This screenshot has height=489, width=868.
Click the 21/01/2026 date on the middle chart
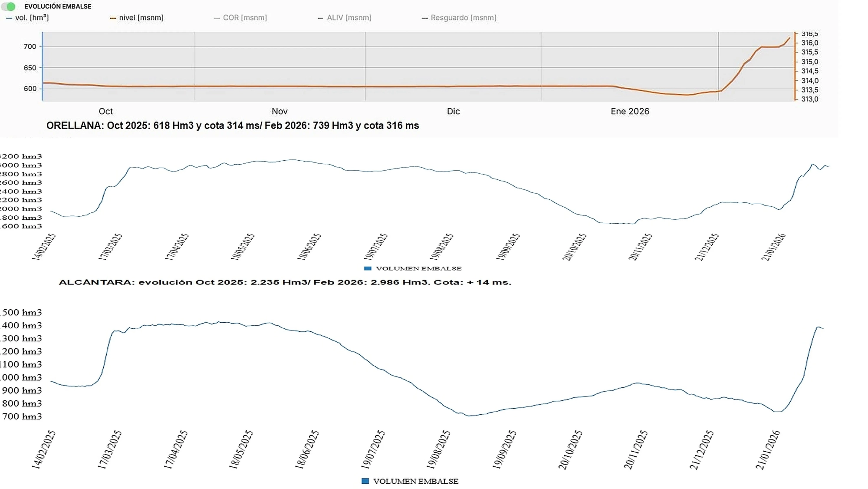[x=773, y=247]
